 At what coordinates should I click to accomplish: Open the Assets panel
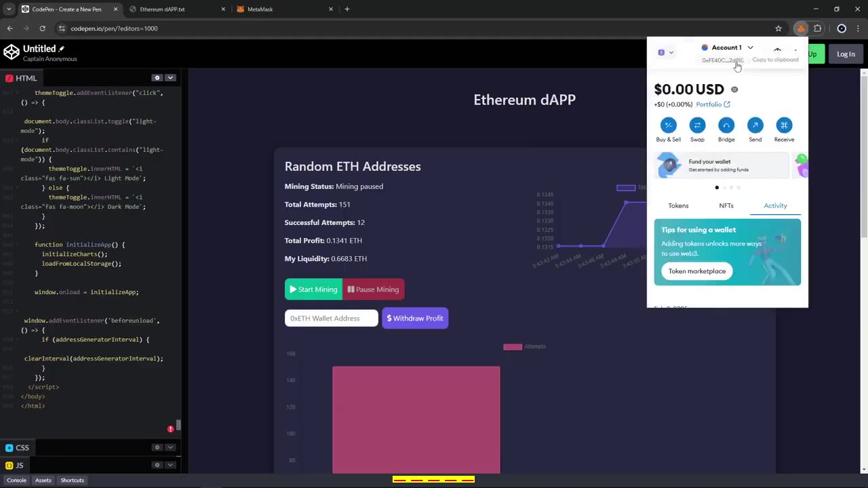(x=43, y=481)
